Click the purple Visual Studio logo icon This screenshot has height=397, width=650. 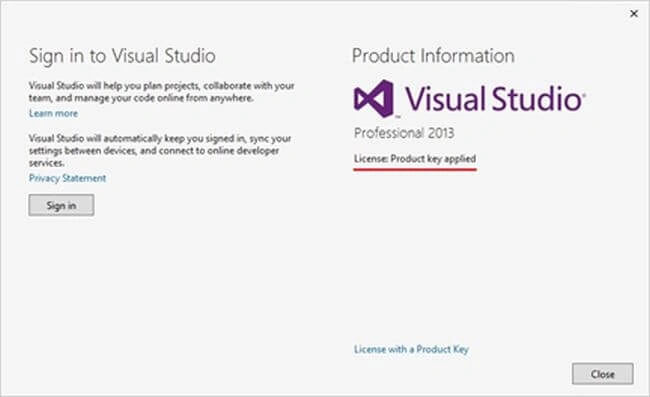pyautogui.click(x=374, y=99)
